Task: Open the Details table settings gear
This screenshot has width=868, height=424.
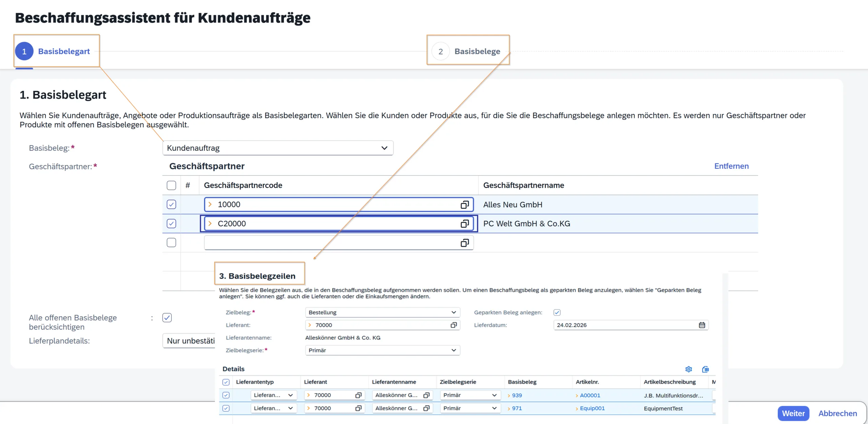Action: click(688, 369)
